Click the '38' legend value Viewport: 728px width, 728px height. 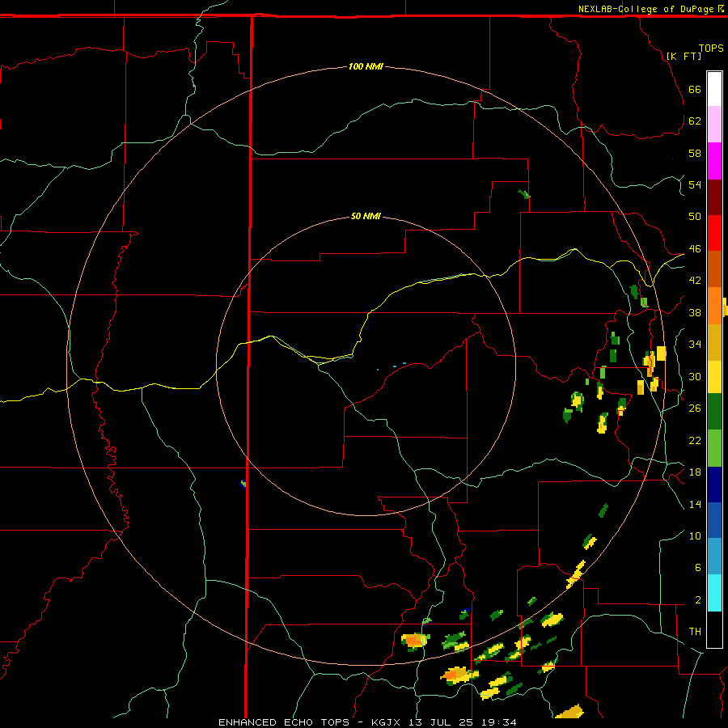(x=695, y=312)
